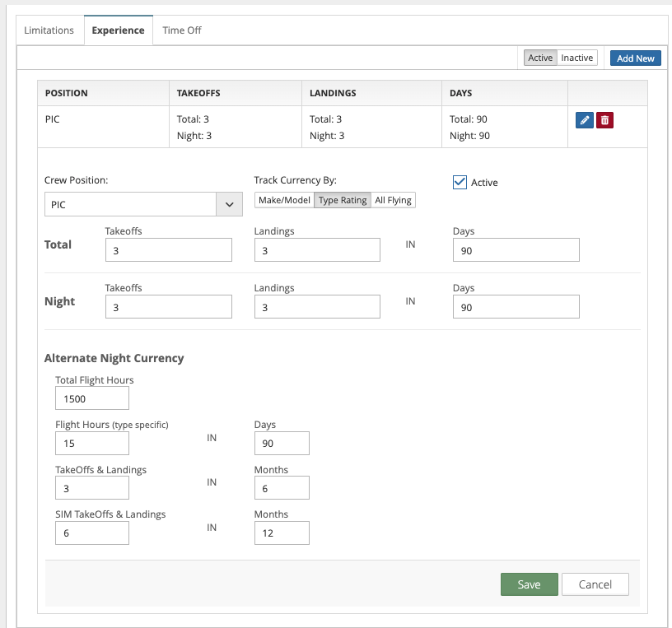Click the Alternate Night Currency heading
Image resolution: width=672 pixels, height=628 pixels.
tap(114, 358)
